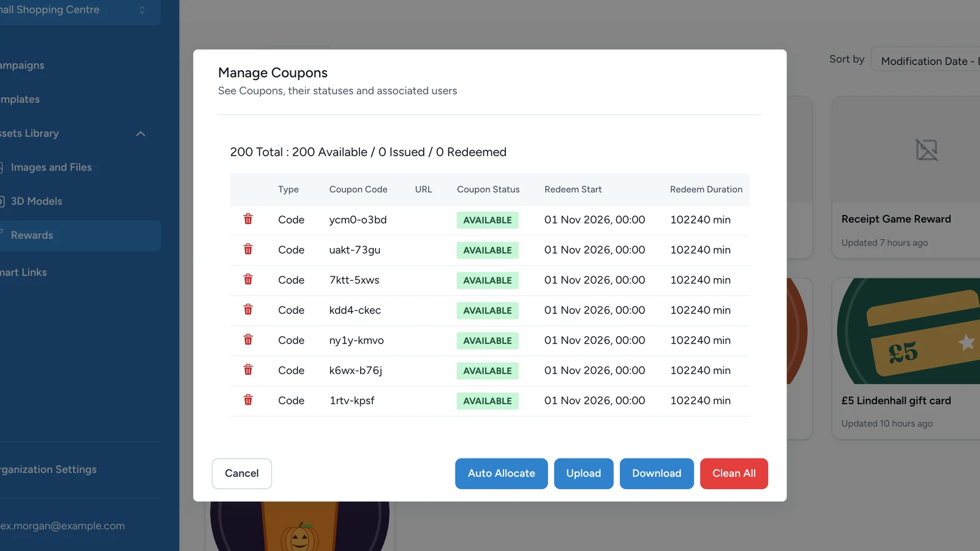
Task: Open Campaigns in the sidebar
Action: (x=22, y=66)
